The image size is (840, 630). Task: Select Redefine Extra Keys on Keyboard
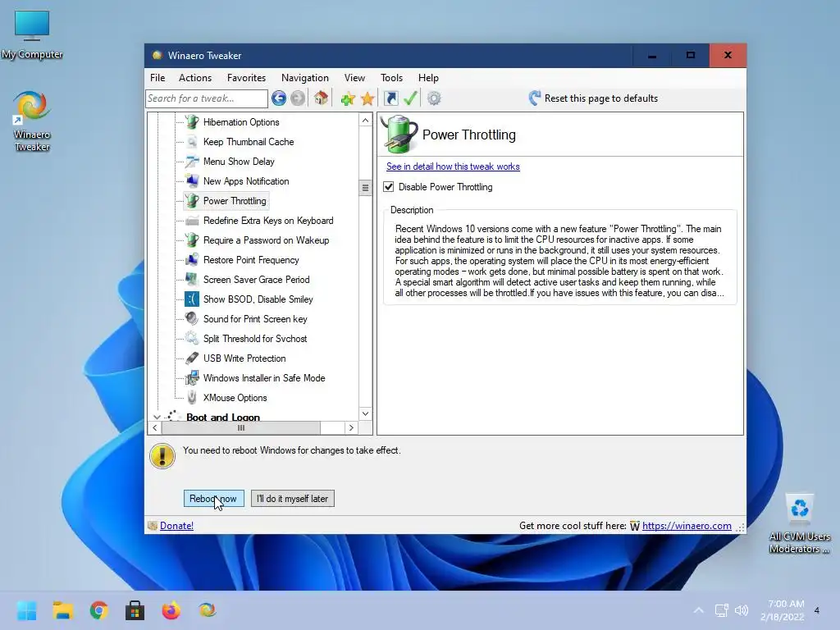tap(268, 221)
